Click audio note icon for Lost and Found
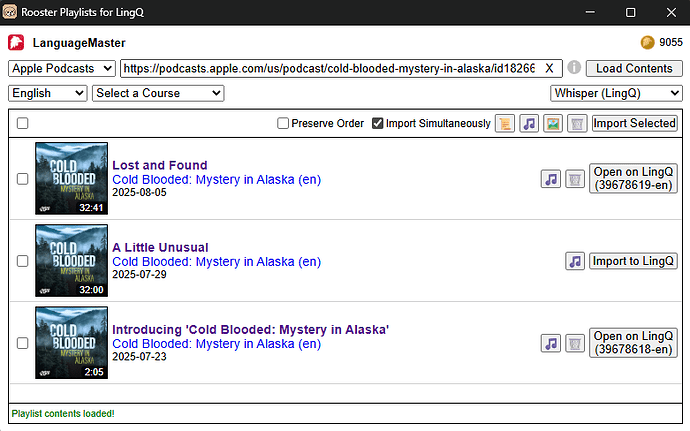 pos(551,179)
